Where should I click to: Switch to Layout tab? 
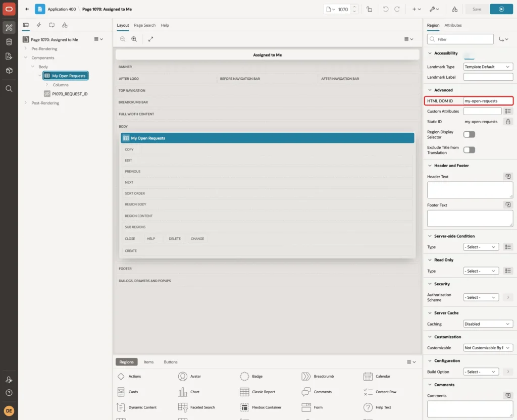[123, 25]
